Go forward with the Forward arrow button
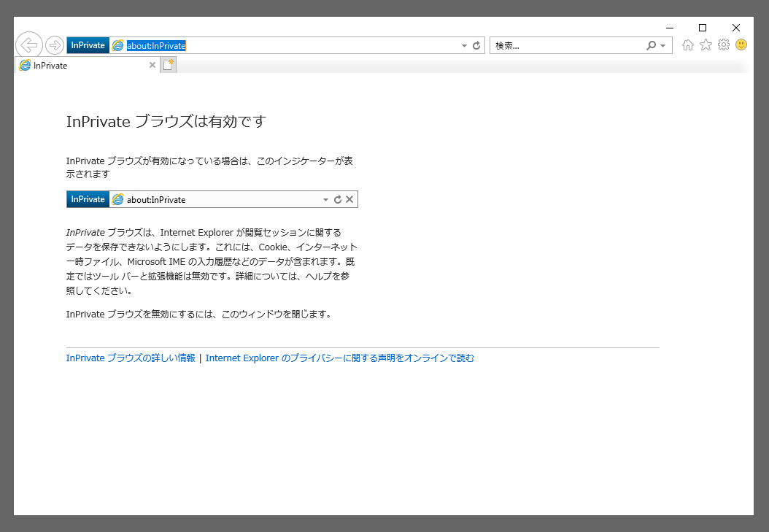Screen dimensions: 769x532 [55, 45]
